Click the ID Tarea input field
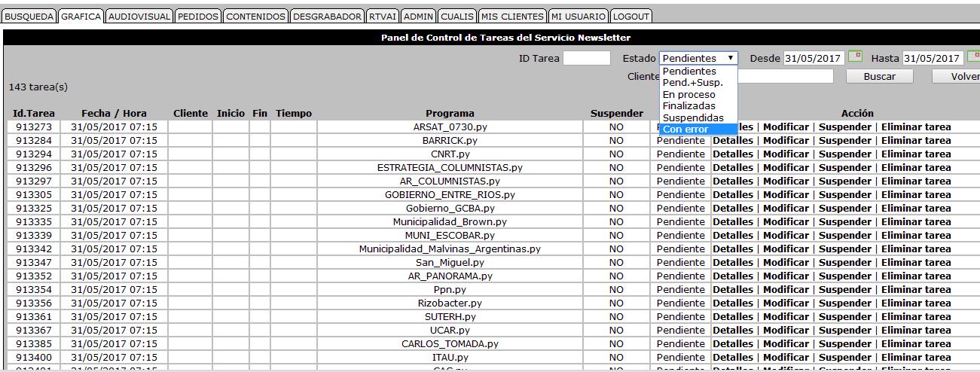Viewport: 980px width, 372px height. [586, 58]
